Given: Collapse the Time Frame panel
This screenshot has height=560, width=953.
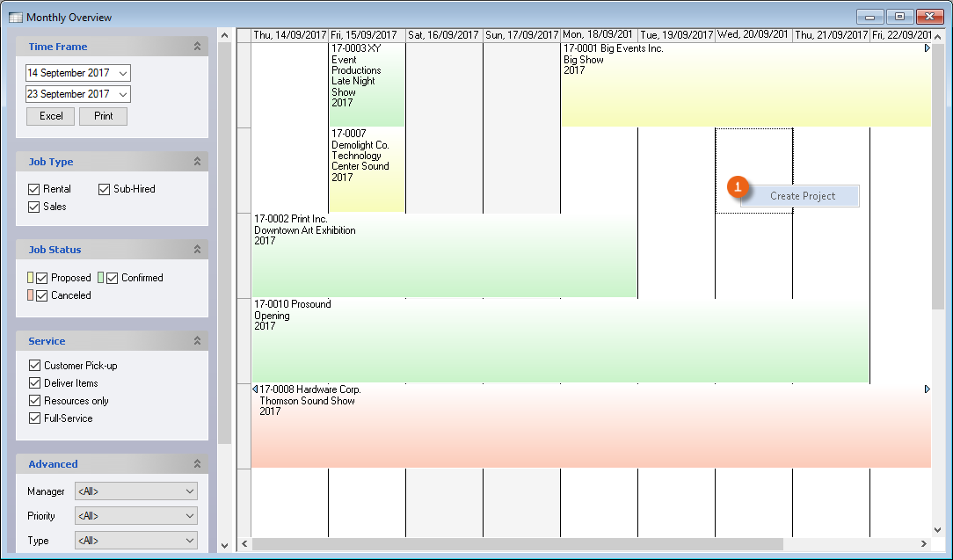Looking at the screenshot, I should point(197,47).
